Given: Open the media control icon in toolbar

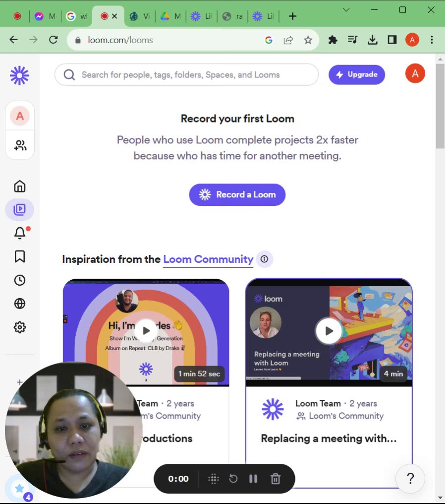Looking at the screenshot, I should click(x=352, y=40).
